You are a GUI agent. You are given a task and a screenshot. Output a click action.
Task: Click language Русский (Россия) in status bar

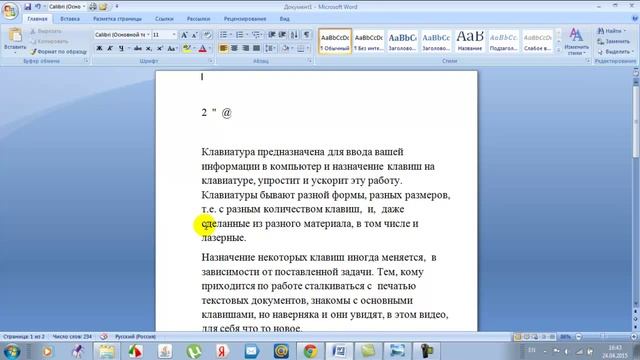pos(135,337)
